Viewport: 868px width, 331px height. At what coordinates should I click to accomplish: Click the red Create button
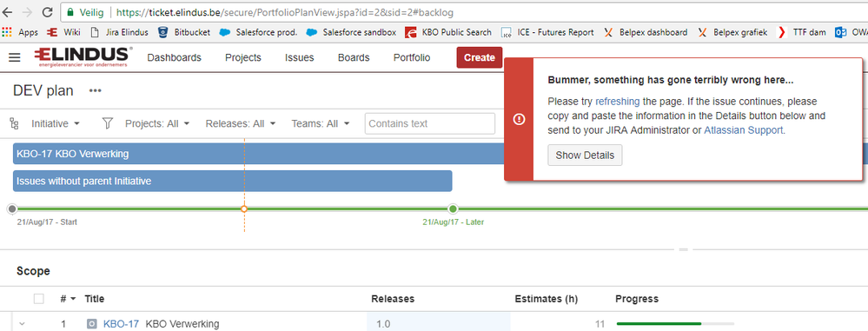480,57
